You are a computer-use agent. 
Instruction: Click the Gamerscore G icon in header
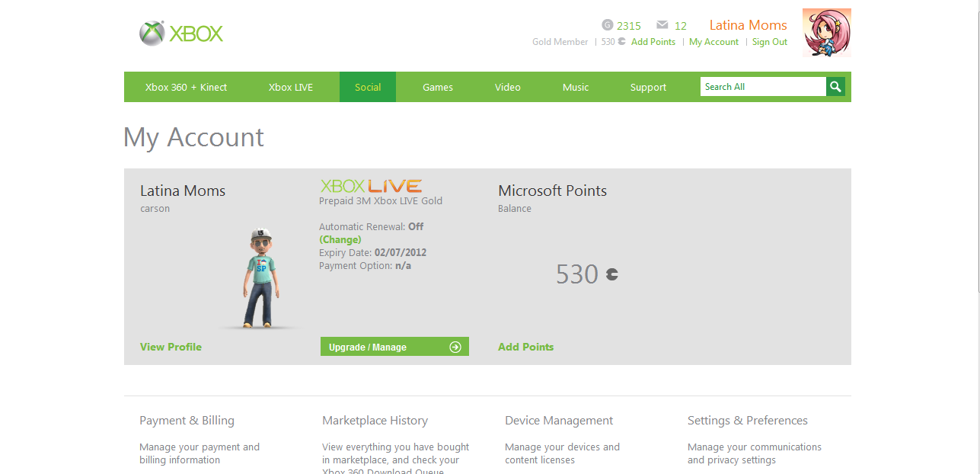click(x=607, y=25)
